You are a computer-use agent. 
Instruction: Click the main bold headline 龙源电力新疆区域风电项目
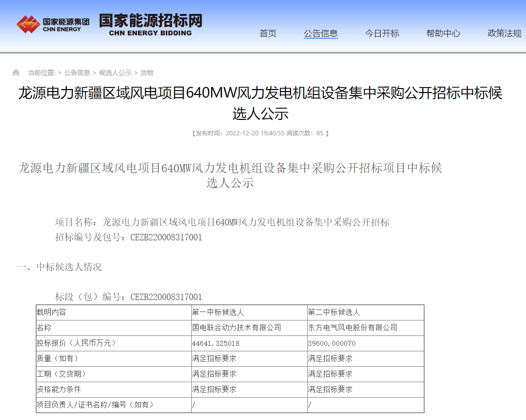click(261, 103)
